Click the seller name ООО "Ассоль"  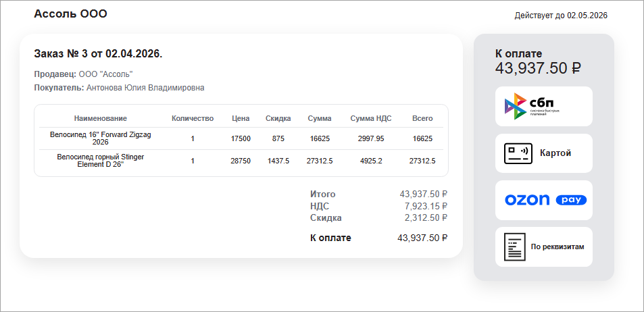pyautogui.click(x=105, y=74)
